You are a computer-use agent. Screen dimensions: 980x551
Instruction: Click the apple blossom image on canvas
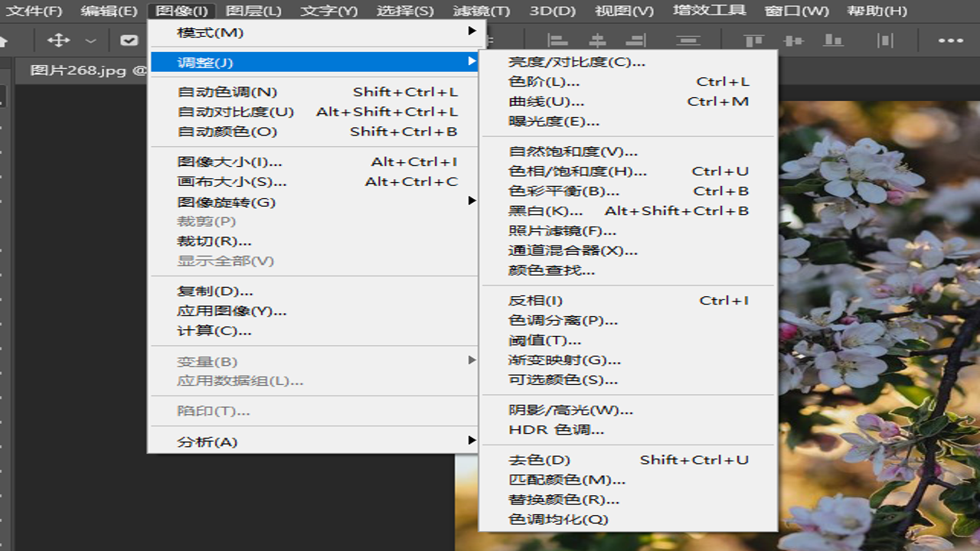879,325
